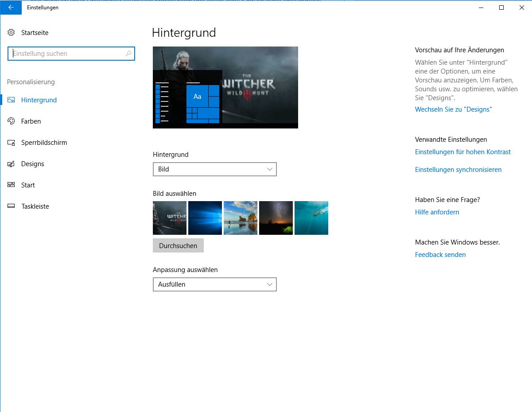Click the Hintergrund picture icon
Viewport: 532px width, 412px height.
point(11,100)
